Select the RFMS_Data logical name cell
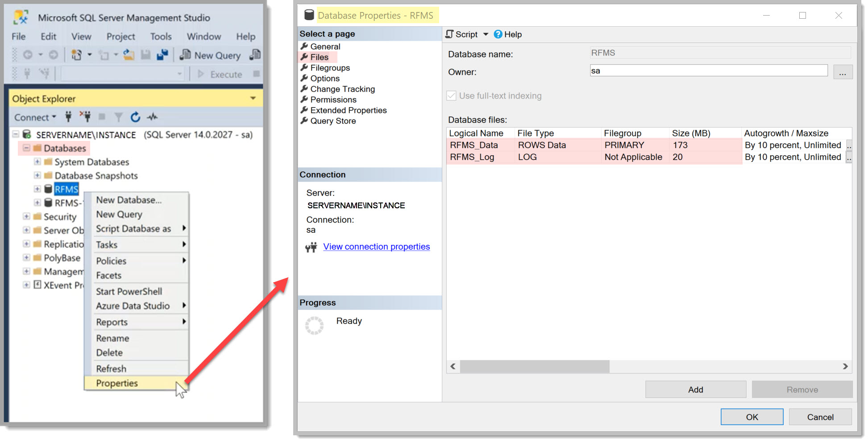868x442 pixels. click(x=481, y=145)
